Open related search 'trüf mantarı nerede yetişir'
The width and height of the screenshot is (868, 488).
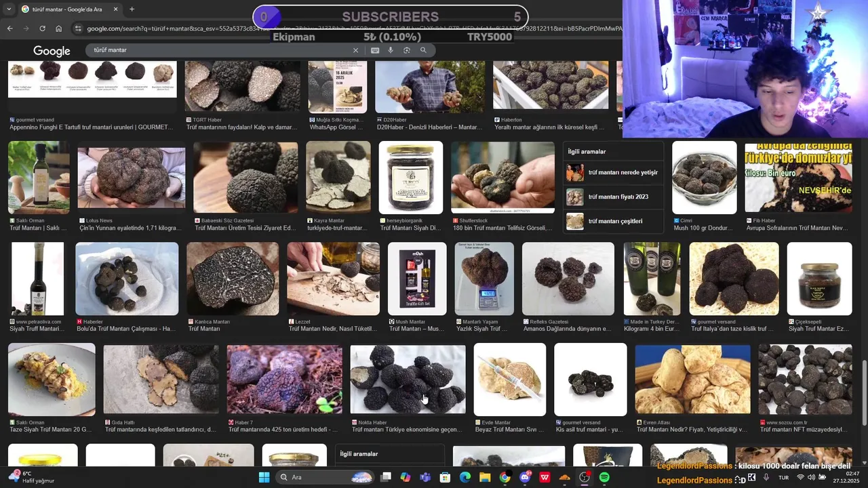tap(612, 172)
